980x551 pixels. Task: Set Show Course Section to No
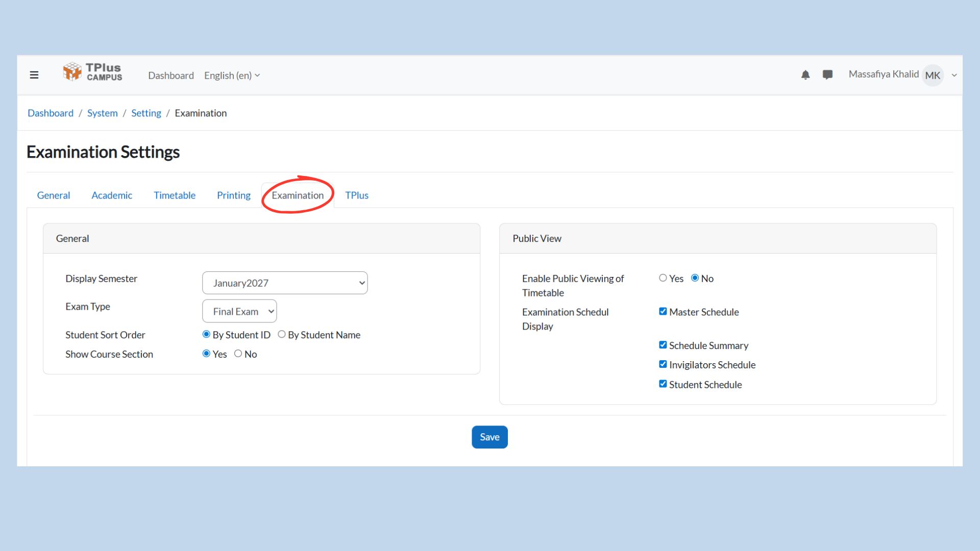238,354
